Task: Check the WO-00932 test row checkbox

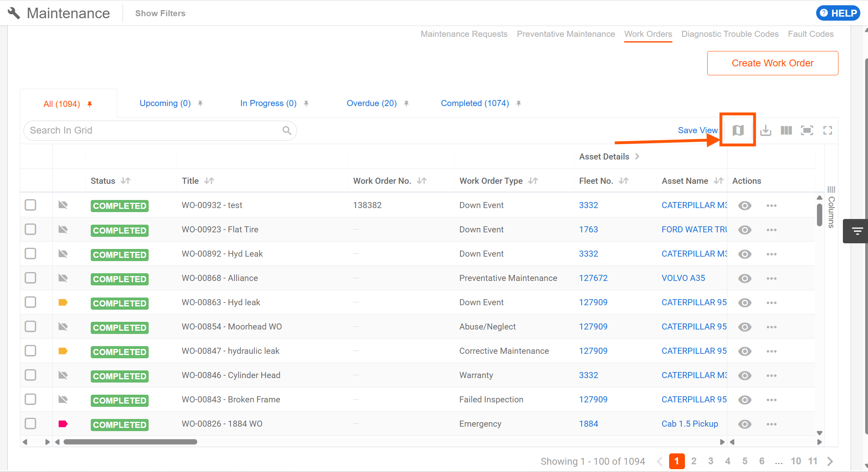Action: (x=30, y=205)
